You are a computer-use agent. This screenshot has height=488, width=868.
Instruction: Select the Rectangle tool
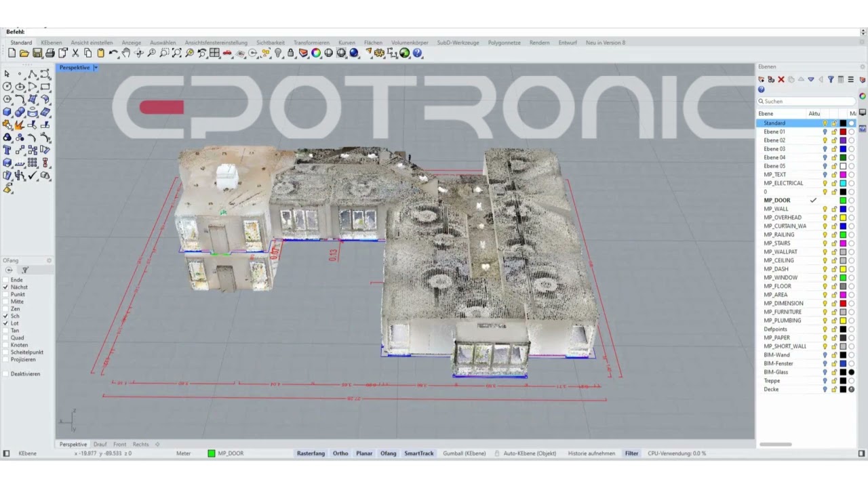coord(45,86)
